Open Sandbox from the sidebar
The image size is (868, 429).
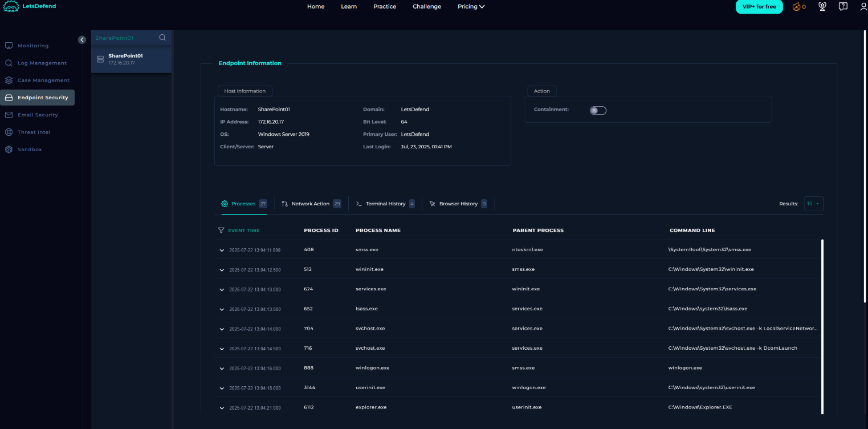[30, 149]
